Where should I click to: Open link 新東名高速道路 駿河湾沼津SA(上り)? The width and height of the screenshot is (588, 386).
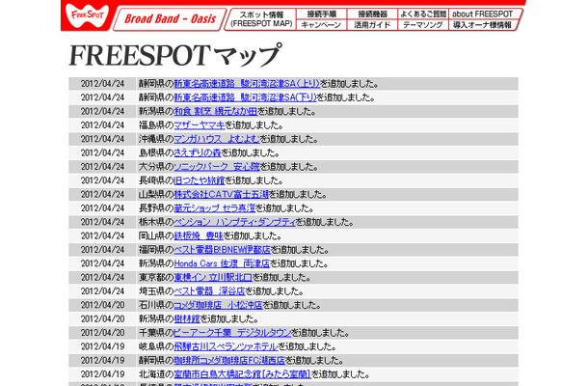tap(247, 83)
